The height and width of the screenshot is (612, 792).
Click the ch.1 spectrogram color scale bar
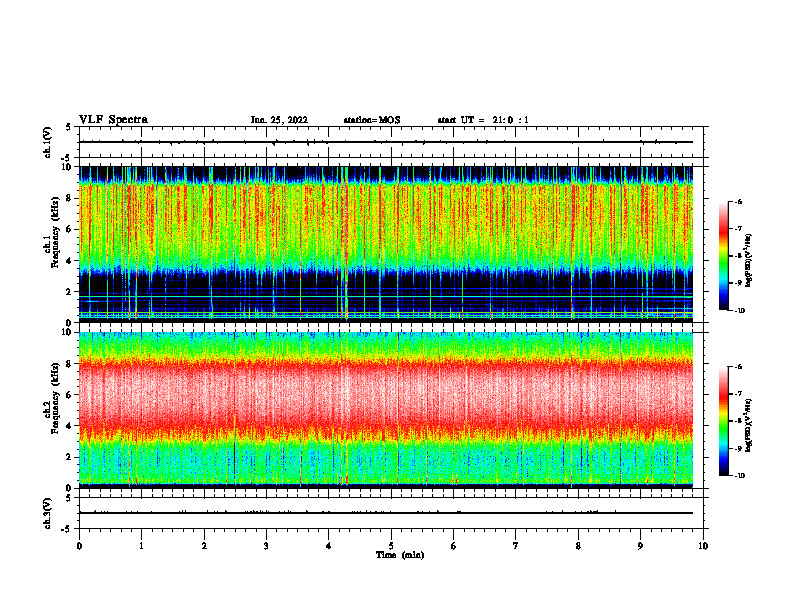coord(724,256)
